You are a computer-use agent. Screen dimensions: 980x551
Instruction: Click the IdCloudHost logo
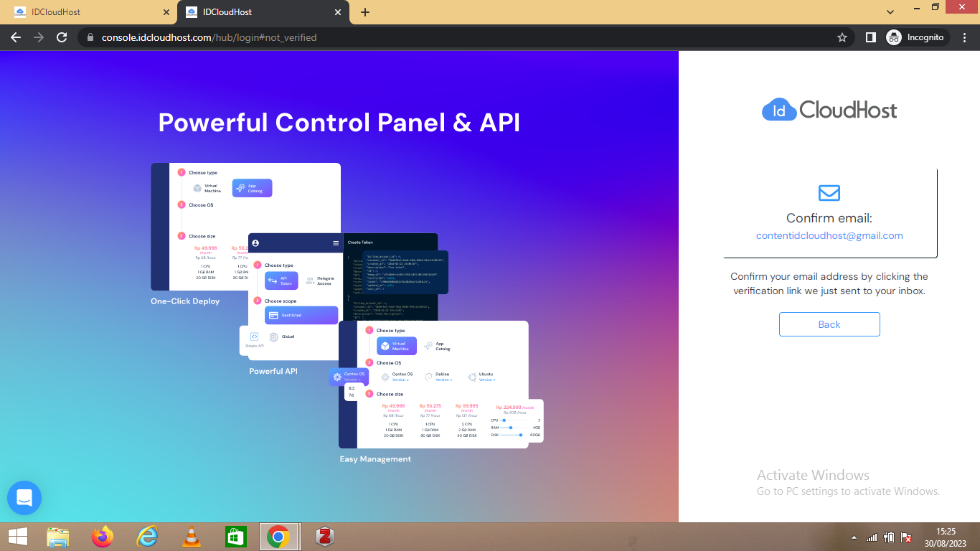pos(829,110)
